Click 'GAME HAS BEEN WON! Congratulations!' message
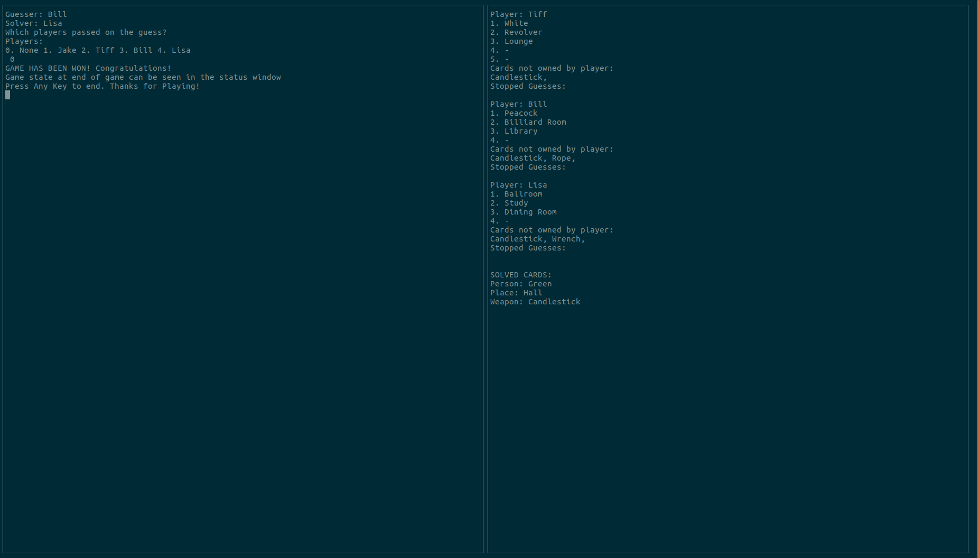 point(88,68)
